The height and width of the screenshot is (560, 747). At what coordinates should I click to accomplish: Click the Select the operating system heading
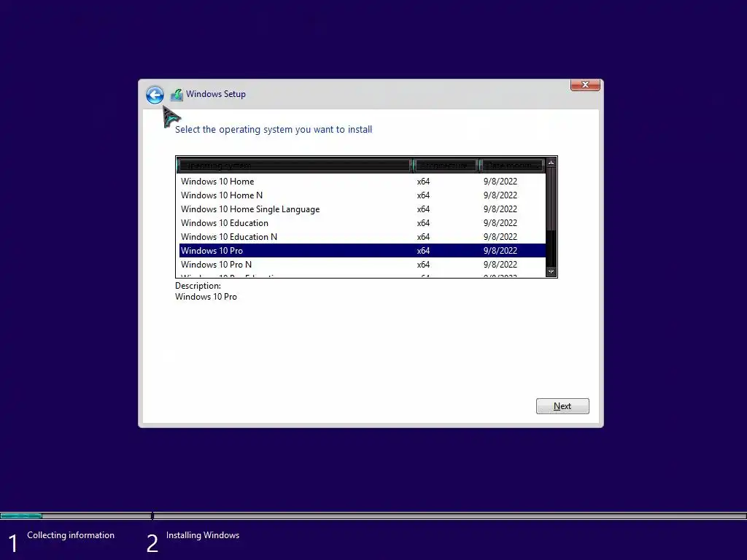(274, 130)
